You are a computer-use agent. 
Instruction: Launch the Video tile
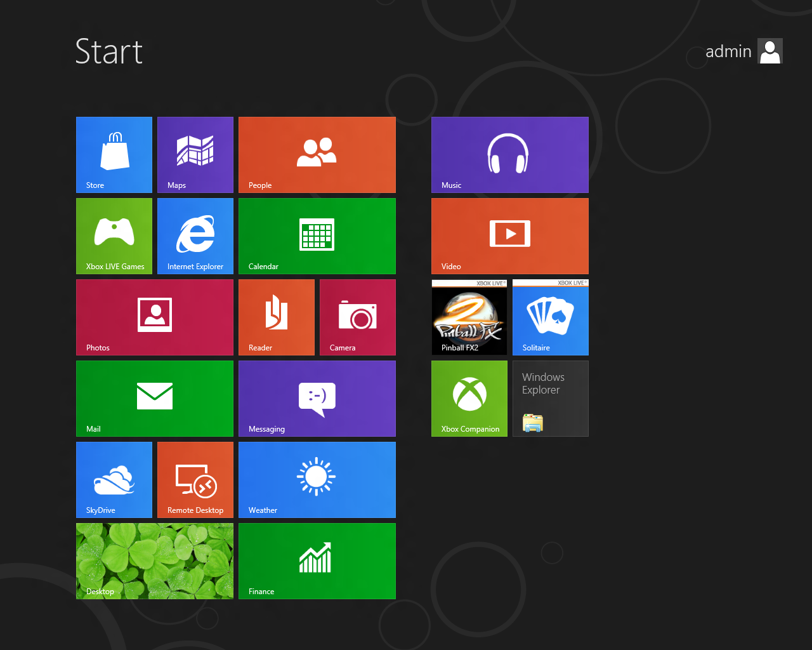[510, 236]
